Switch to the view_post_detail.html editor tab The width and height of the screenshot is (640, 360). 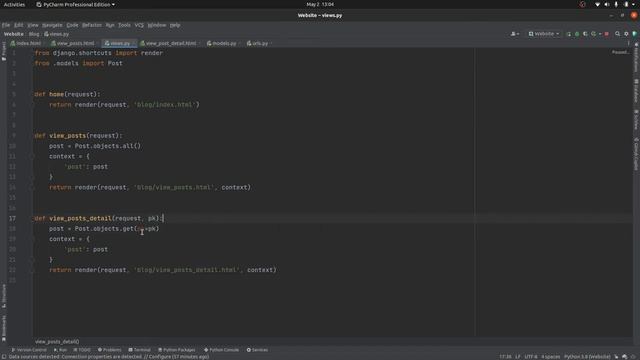(x=169, y=43)
